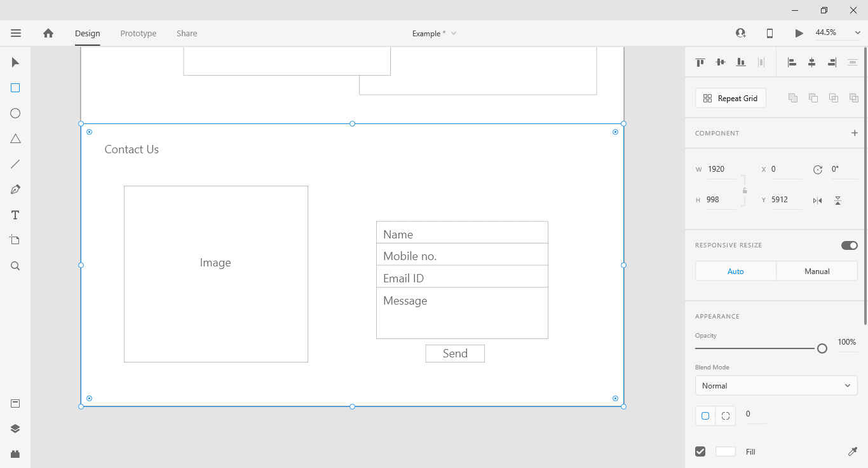Open mobile device preview
The image size is (868, 468).
click(x=770, y=33)
